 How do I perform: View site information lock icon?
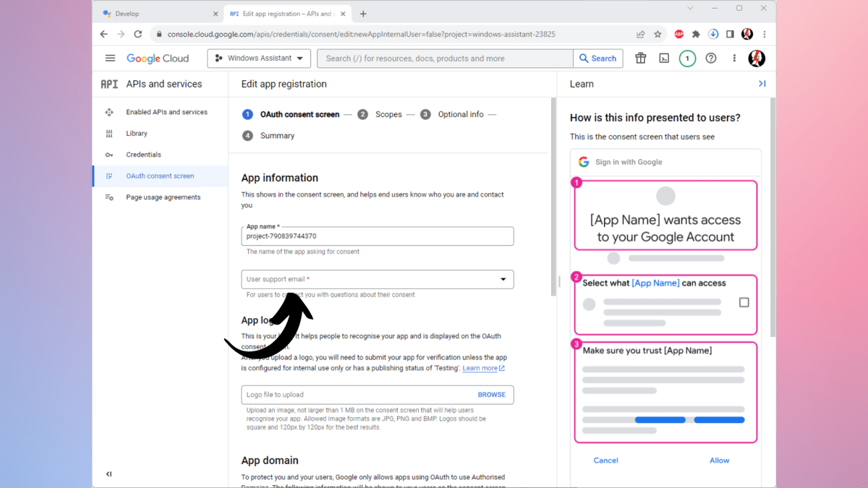pyautogui.click(x=158, y=34)
